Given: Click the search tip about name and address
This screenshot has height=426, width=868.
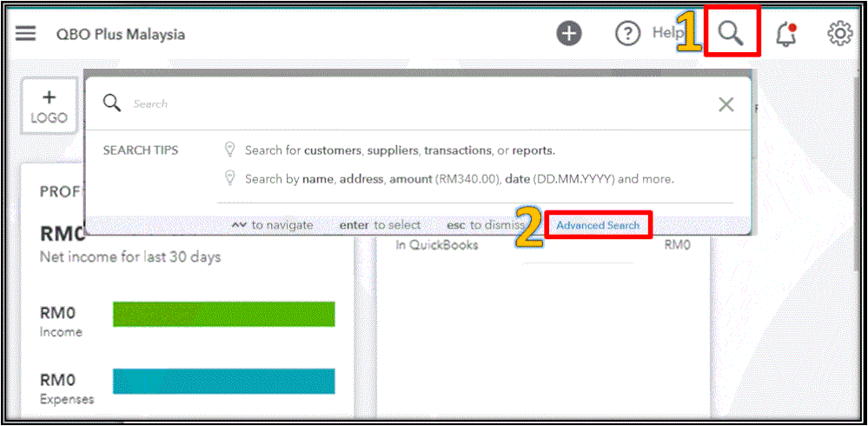Looking at the screenshot, I should [x=460, y=179].
